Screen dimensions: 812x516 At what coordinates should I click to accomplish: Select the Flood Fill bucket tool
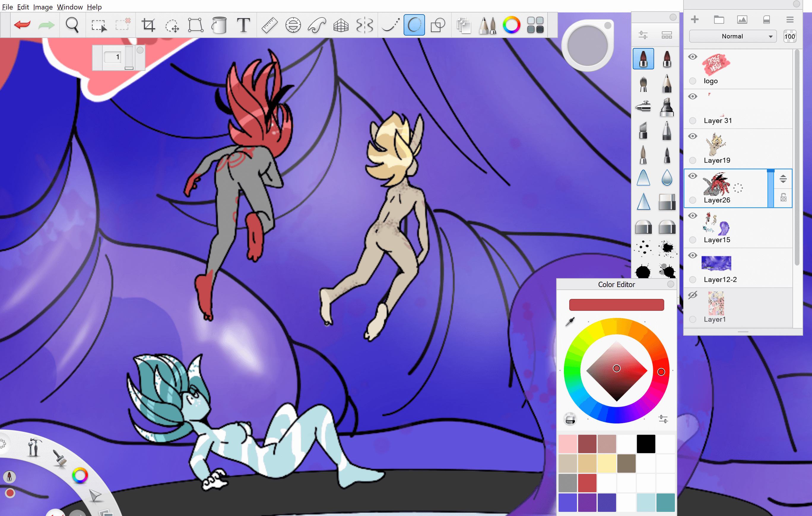pyautogui.click(x=219, y=25)
